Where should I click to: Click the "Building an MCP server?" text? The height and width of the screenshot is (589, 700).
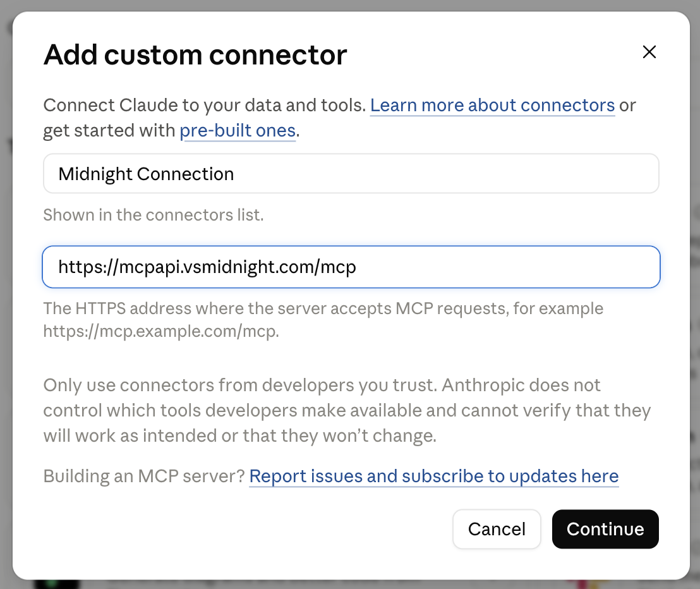[x=144, y=477]
